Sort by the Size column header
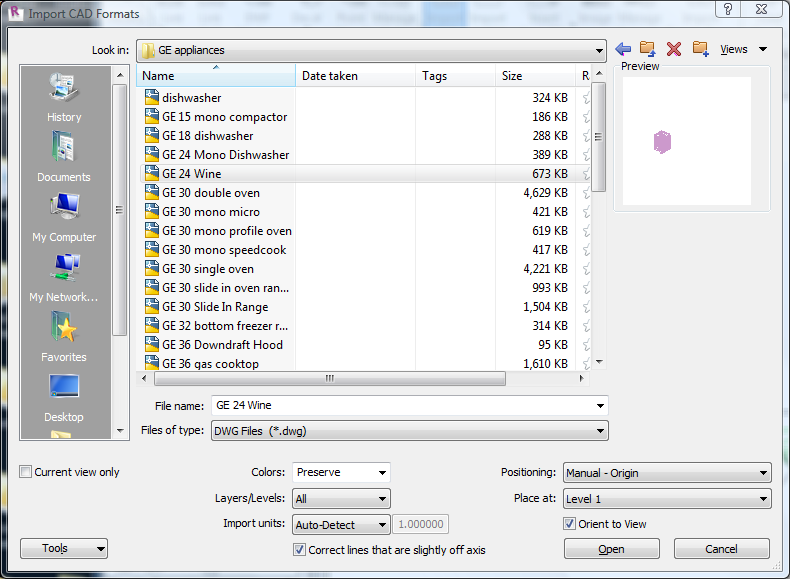This screenshot has width=790, height=579. [x=535, y=76]
